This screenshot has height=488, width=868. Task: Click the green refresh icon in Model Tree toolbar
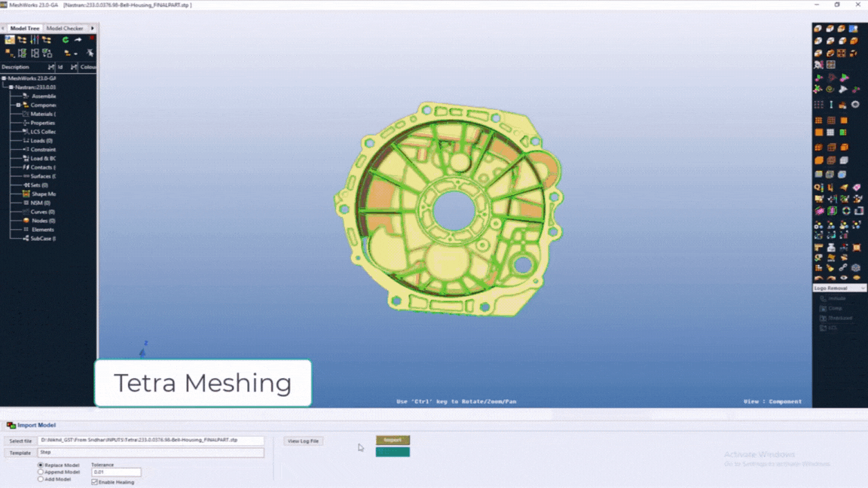(x=66, y=40)
